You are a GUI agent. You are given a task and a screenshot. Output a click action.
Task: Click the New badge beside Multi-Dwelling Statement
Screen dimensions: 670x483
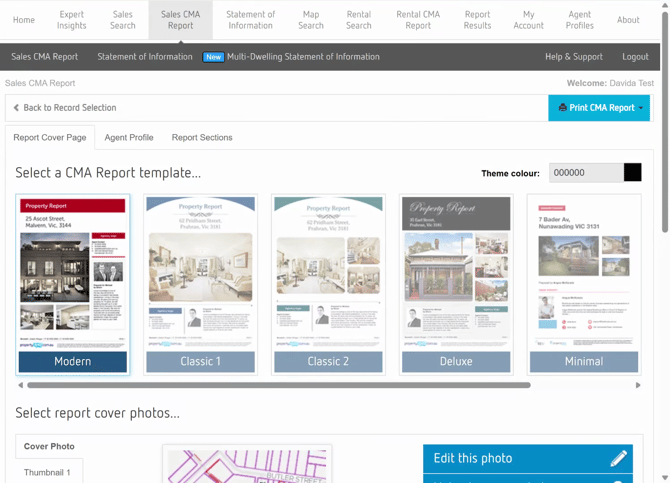pyautogui.click(x=213, y=57)
